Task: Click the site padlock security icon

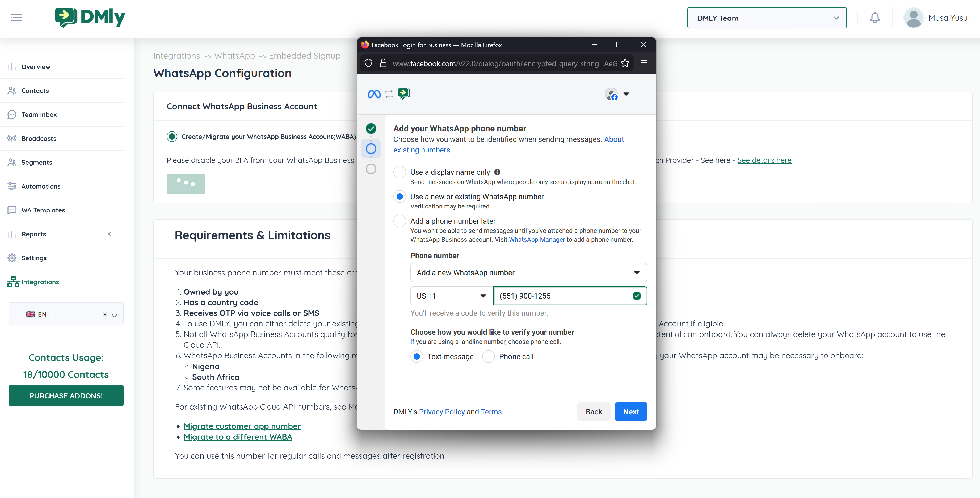Action: (383, 63)
